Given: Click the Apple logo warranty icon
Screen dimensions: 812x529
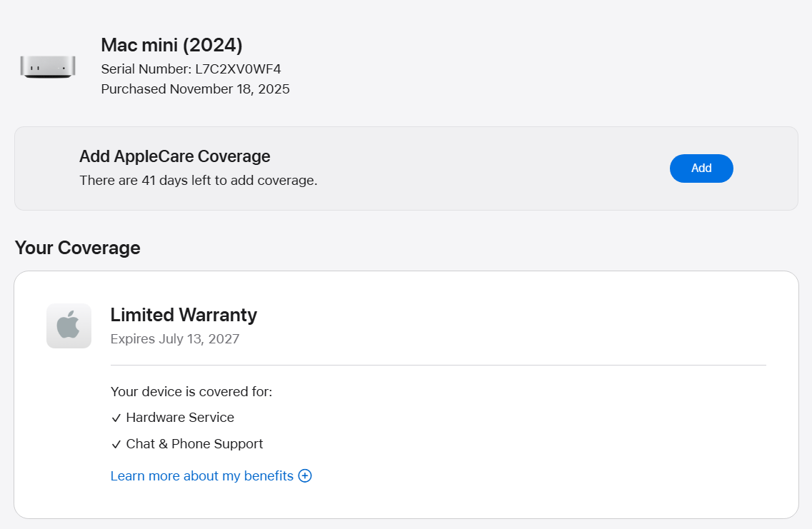Looking at the screenshot, I should tap(69, 326).
